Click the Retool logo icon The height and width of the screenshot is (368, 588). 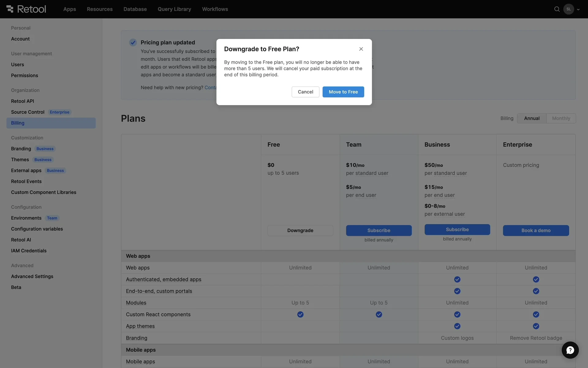coord(10,9)
